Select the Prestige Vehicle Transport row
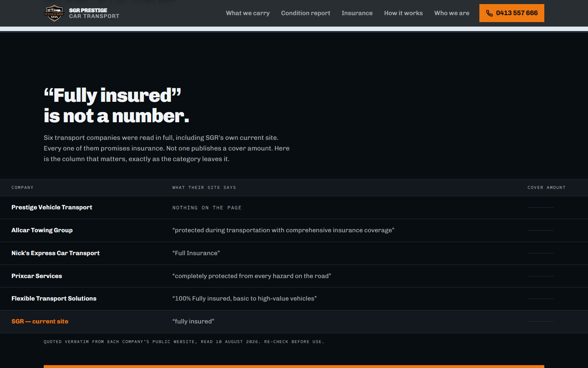 pyautogui.click(x=294, y=207)
